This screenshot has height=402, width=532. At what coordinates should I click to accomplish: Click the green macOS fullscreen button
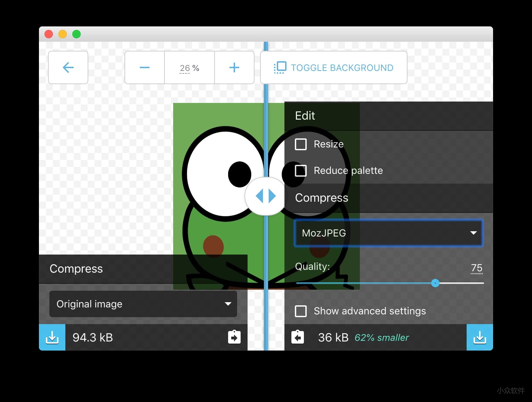click(x=76, y=34)
